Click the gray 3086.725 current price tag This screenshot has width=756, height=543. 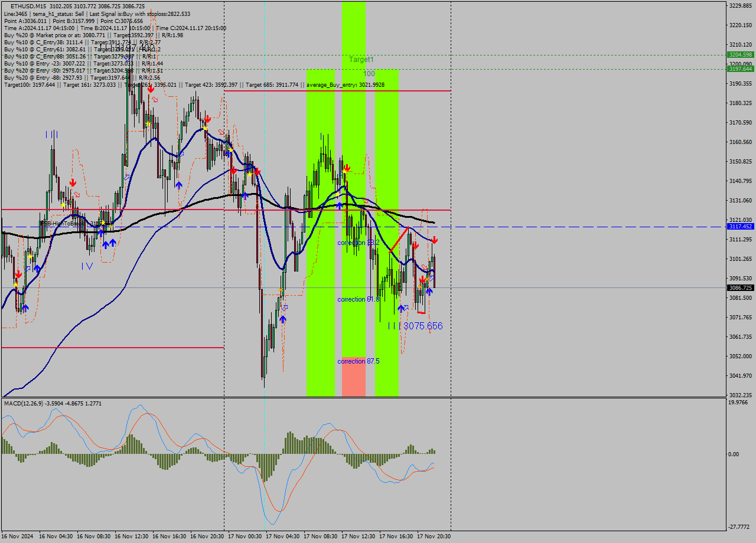tap(740, 287)
